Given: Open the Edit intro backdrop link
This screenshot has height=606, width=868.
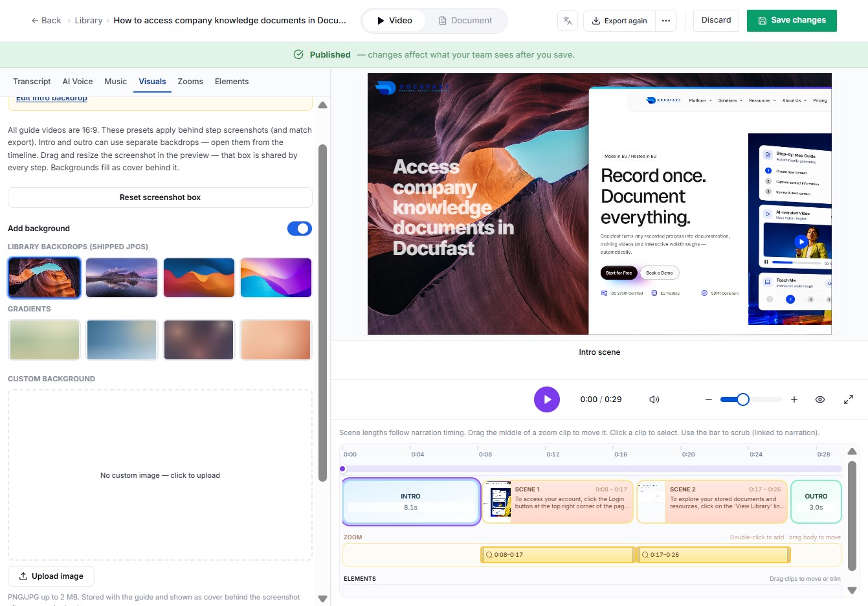Looking at the screenshot, I should [52, 98].
